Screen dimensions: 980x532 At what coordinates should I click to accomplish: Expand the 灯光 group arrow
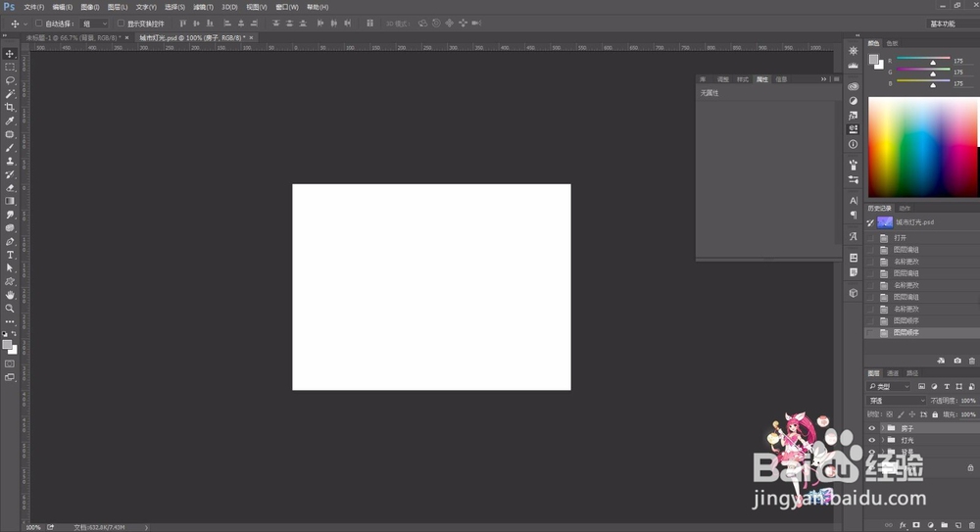(x=883, y=440)
